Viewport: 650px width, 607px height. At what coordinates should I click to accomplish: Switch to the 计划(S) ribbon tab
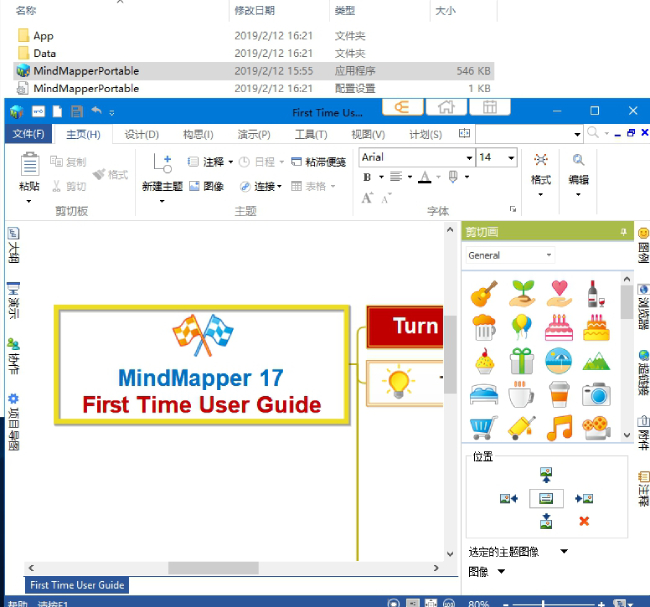425,134
